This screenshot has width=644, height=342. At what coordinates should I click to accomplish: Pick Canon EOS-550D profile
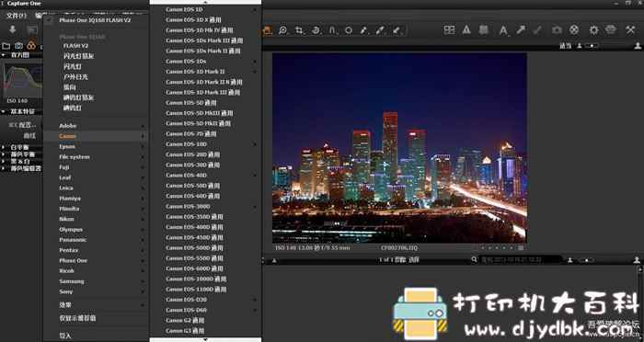point(194,258)
